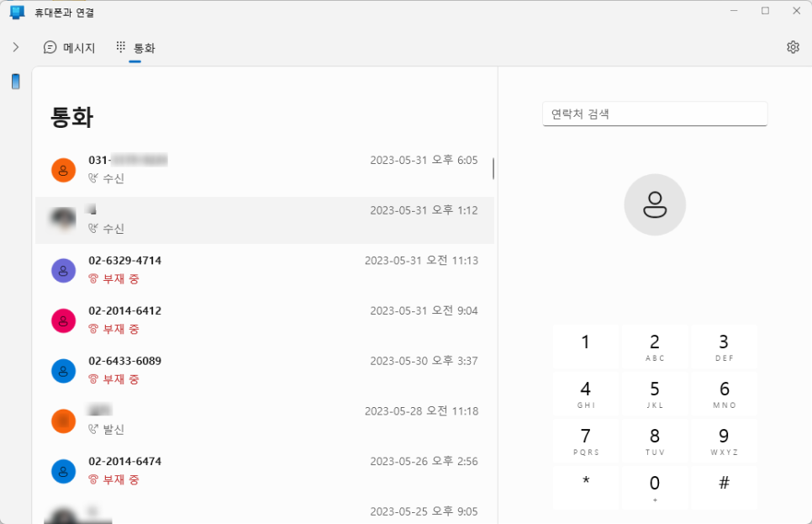Click the purple avatar beside 02-6329-4714
Screen dimensions: 812x524
coord(63,271)
